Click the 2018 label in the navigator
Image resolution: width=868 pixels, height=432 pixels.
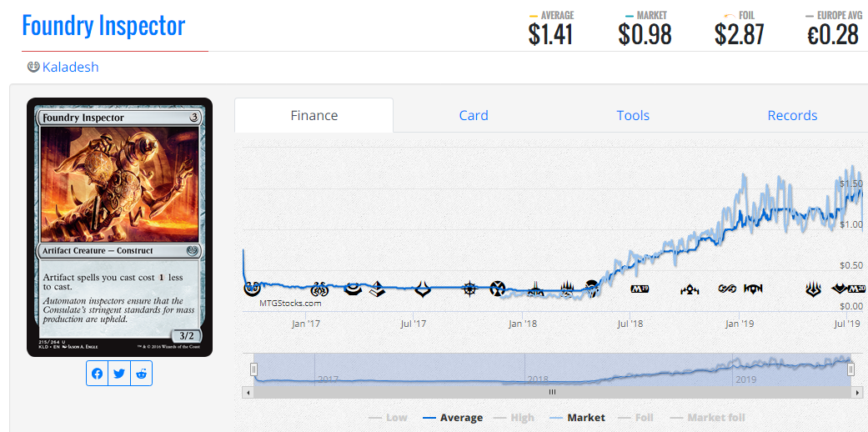pyautogui.click(x=538, y=379)
